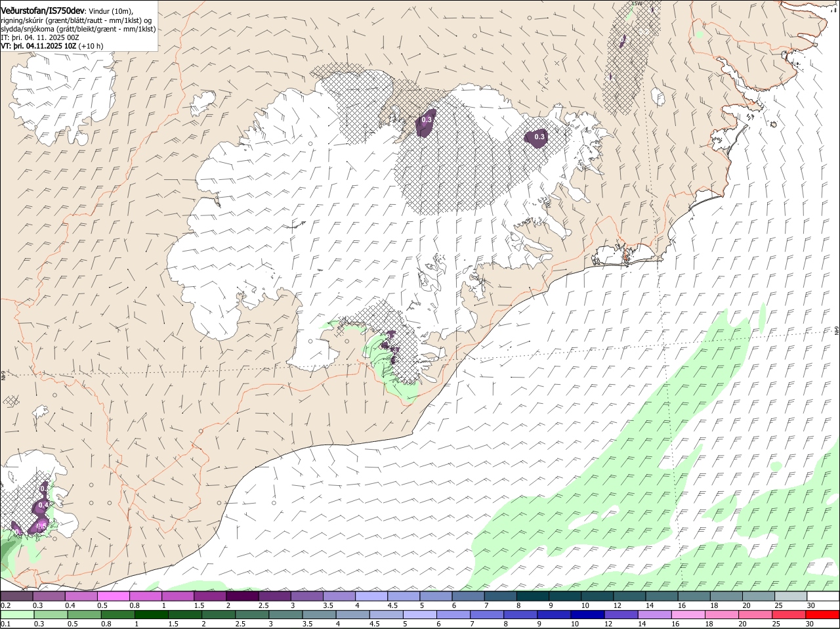Screen dimensions: 840x629
Task: Click the rain scale swatch between 25 and 30
Action: pyautogui.click(x=789, y=615)
